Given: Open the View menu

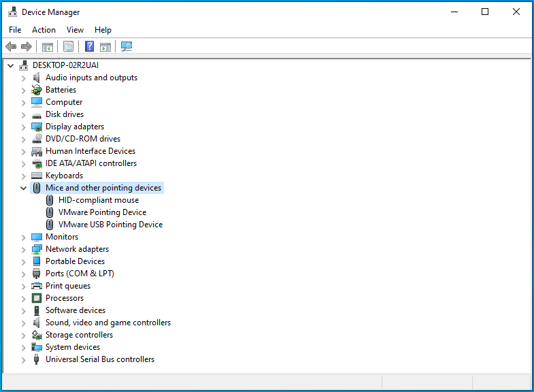Looking at the screenshot, I should tap(75, 30).
